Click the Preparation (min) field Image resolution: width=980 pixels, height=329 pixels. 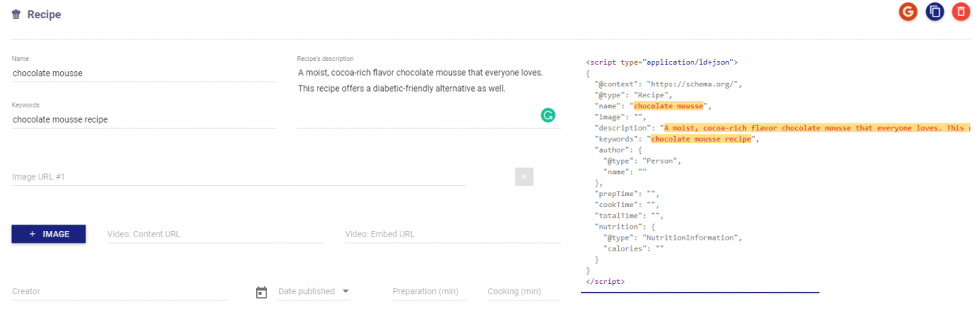click(429, 292)
